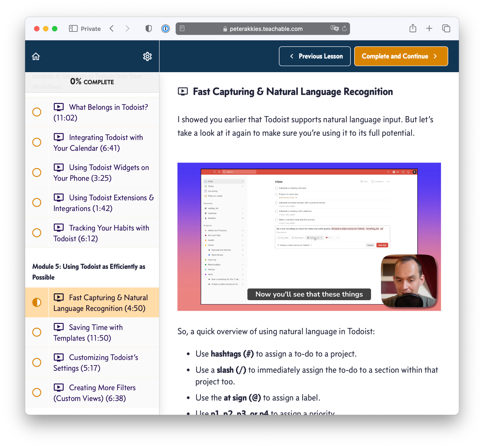Click the bold text 'hashtags (#)'
Screen dimensions: 484x448
click(x=232, y=354)
